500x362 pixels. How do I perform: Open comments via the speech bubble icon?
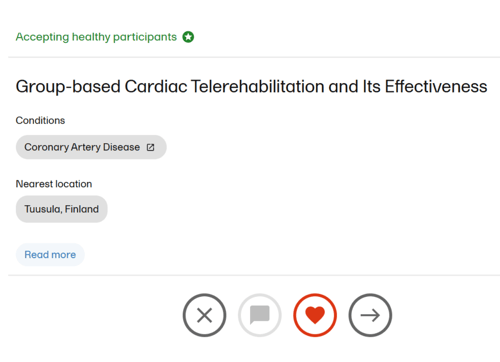pos(260,315)
